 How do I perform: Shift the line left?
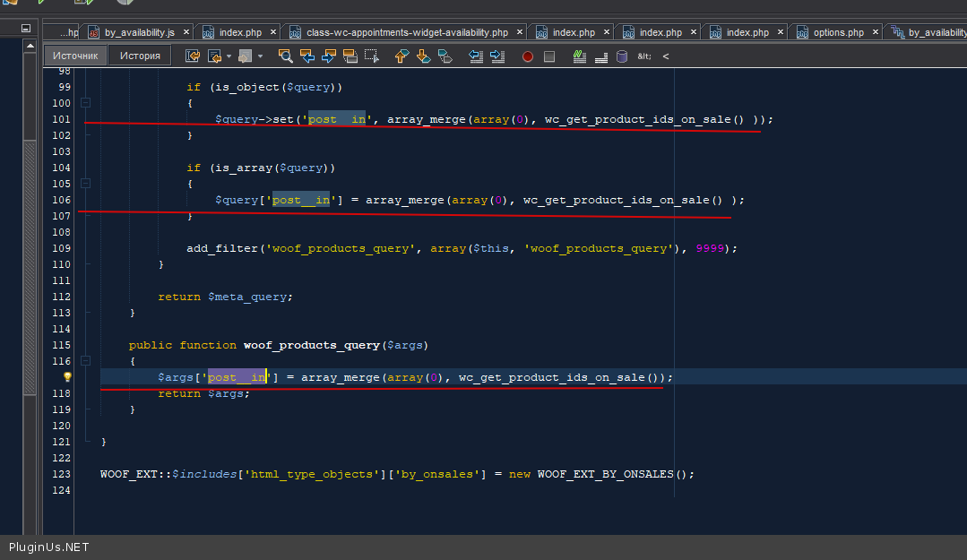pyautogui.click(x=476, y=56)
